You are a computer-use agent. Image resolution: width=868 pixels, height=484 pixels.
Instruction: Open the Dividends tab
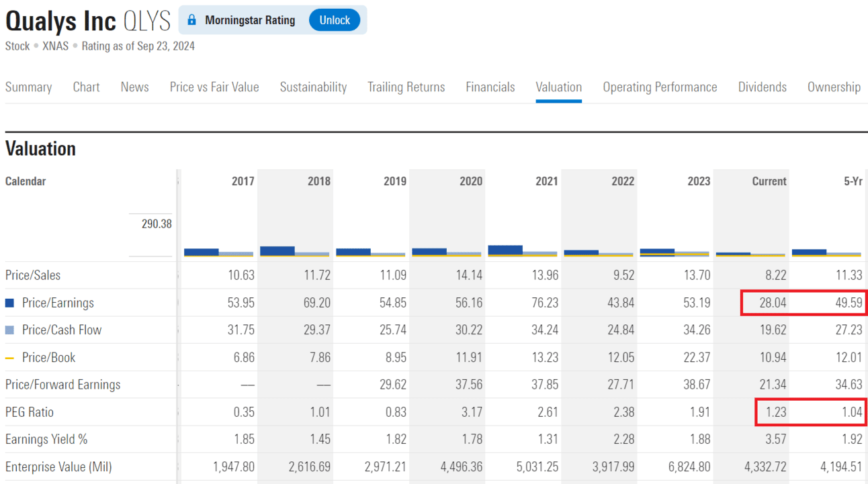[x=762, y=87]
